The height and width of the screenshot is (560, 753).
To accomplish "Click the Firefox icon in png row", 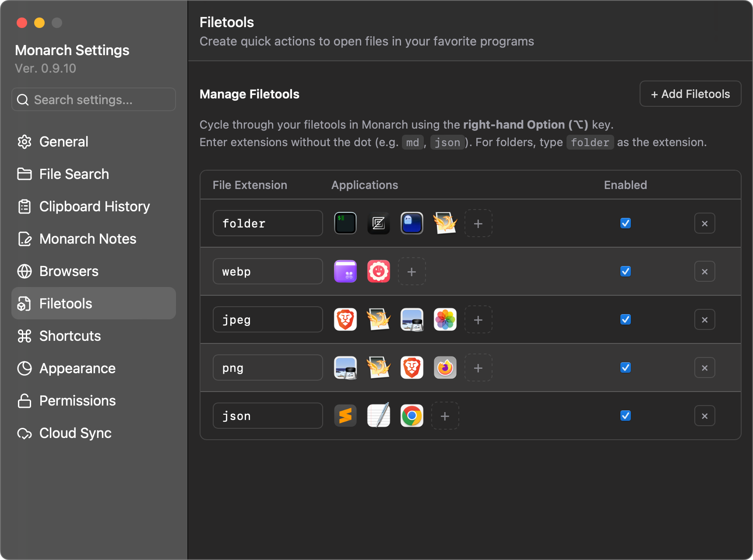I will [x=445, y=367].
